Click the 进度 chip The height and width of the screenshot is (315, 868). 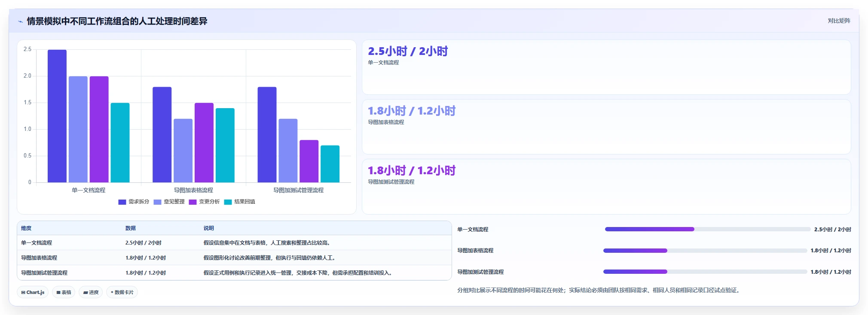coord(91,292)
